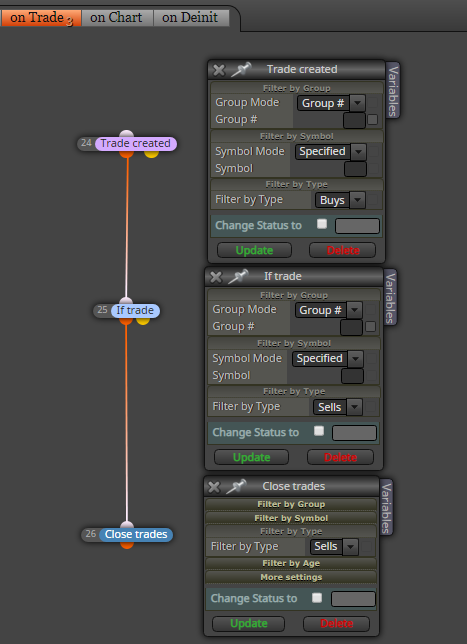This screenshot has height=644, width=467.
Task: Click Delete in If trade panel
Action: tap(340, 457)
